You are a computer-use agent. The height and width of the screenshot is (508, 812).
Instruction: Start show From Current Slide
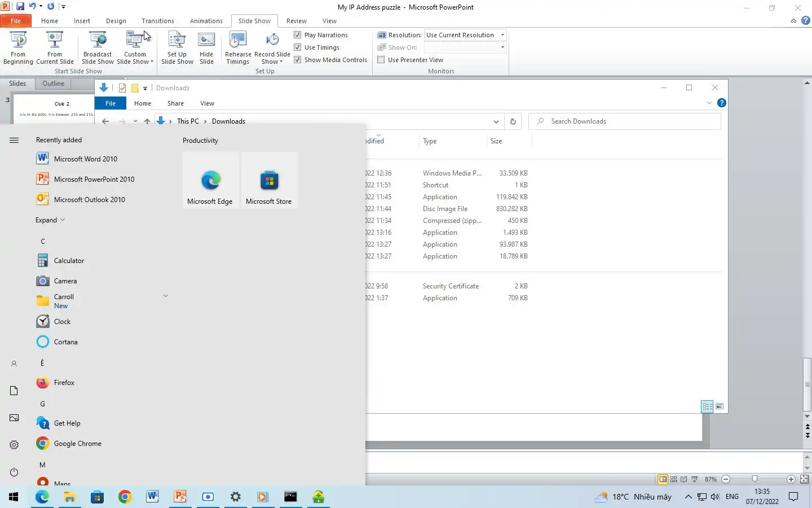(x=55, y=49)
